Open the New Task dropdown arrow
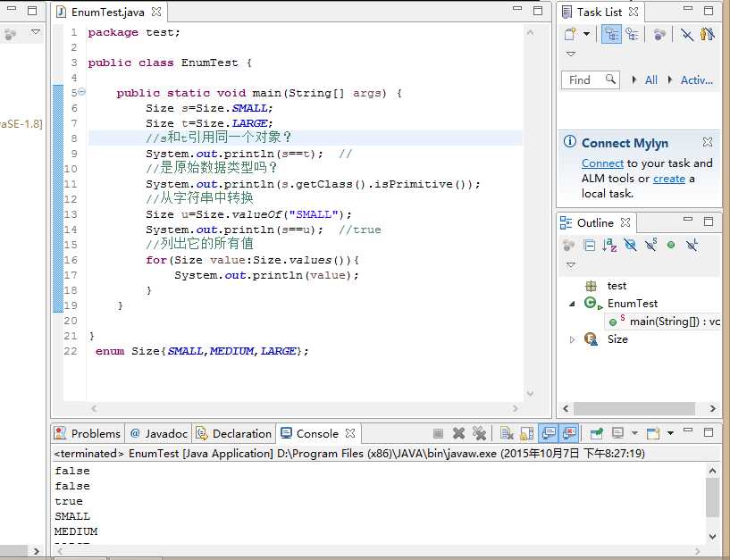 [587, 34]
